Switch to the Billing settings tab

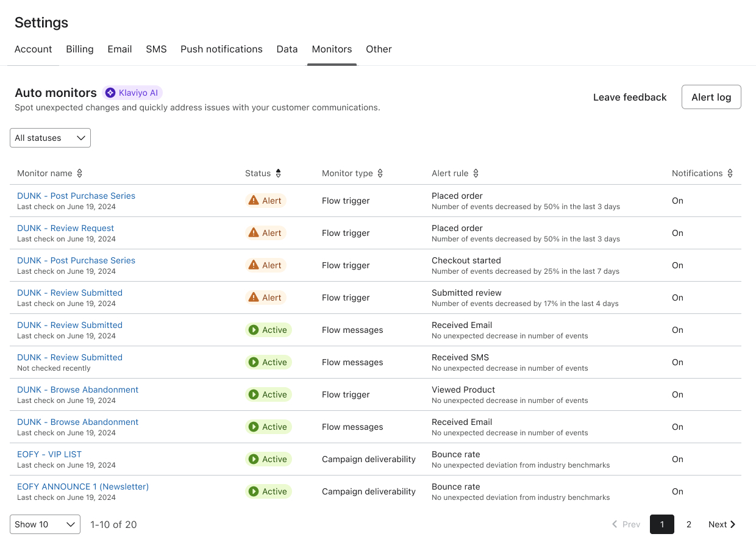(79, 49)
